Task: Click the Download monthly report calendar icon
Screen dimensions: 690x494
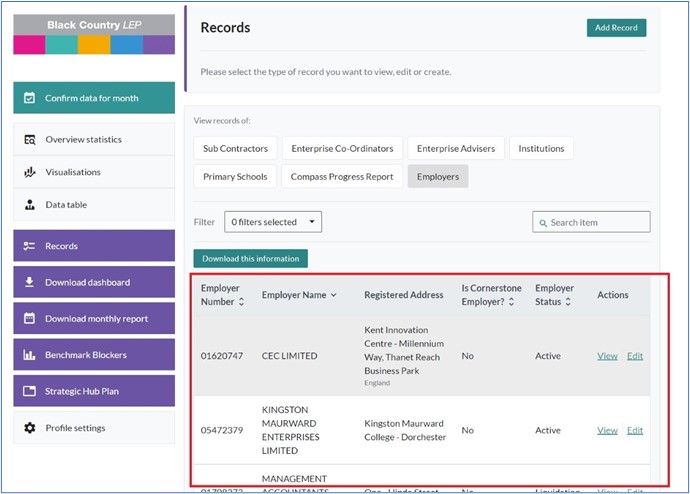Action: tap(29, 319)
